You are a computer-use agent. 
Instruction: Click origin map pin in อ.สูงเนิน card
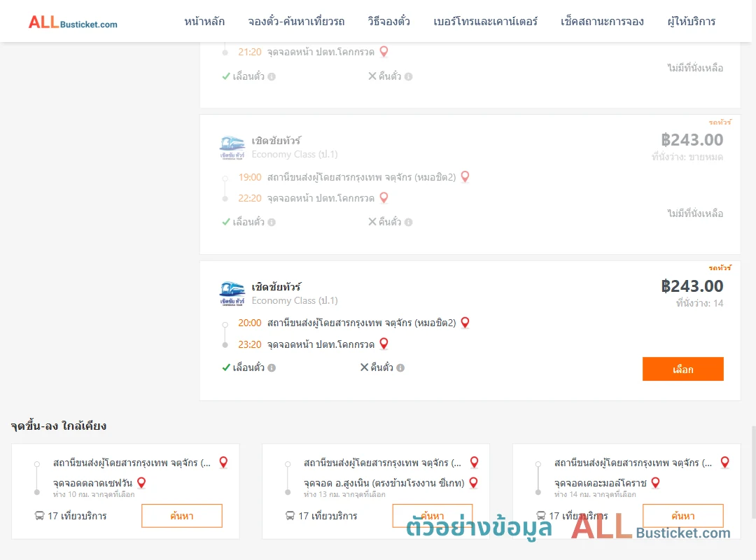pyautogui.click(x=474, y=462)
